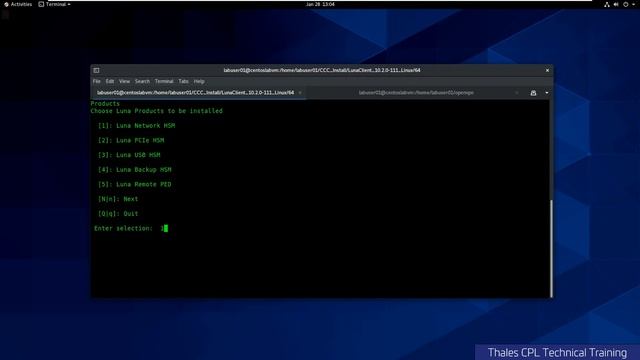Open the Terminal menu in menu bar
This screenshot has width=640, height=360.
164,81
